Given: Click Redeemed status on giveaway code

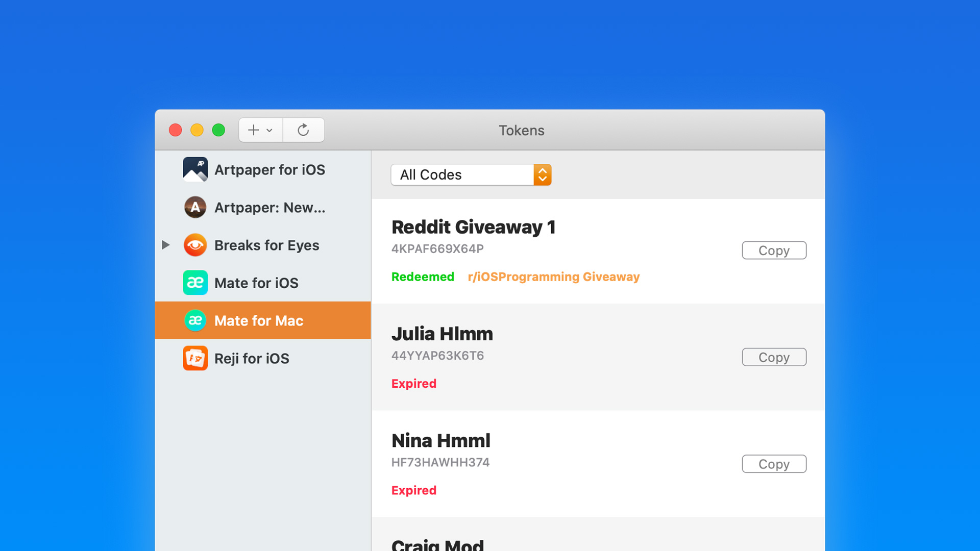Looking at the screenshot, I should pos(423,277).
